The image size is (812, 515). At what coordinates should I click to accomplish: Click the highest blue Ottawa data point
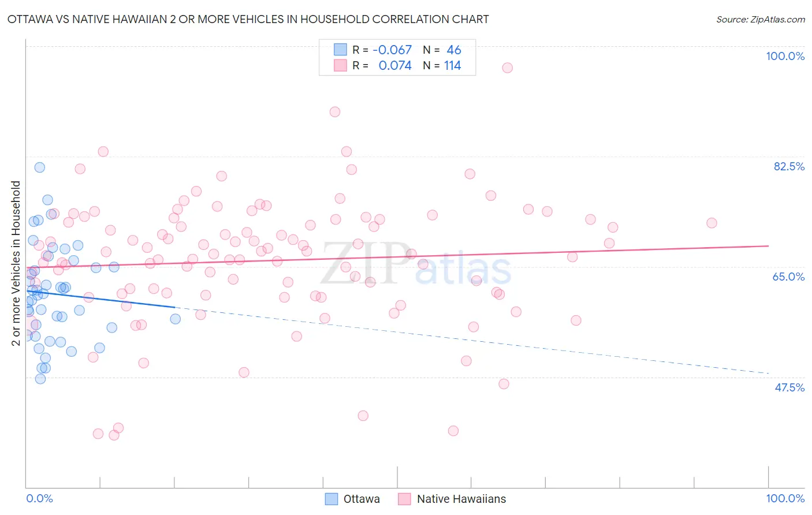click(x=40, y=167)
